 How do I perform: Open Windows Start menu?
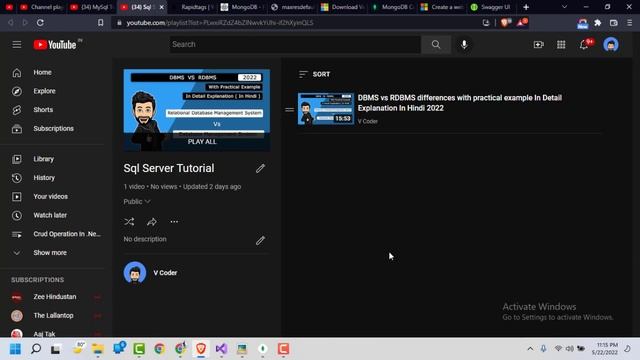click(x=16, y=349)
